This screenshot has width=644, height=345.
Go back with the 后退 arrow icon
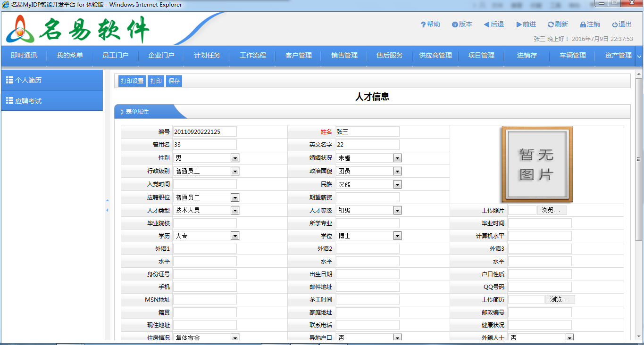pos(486,25)
